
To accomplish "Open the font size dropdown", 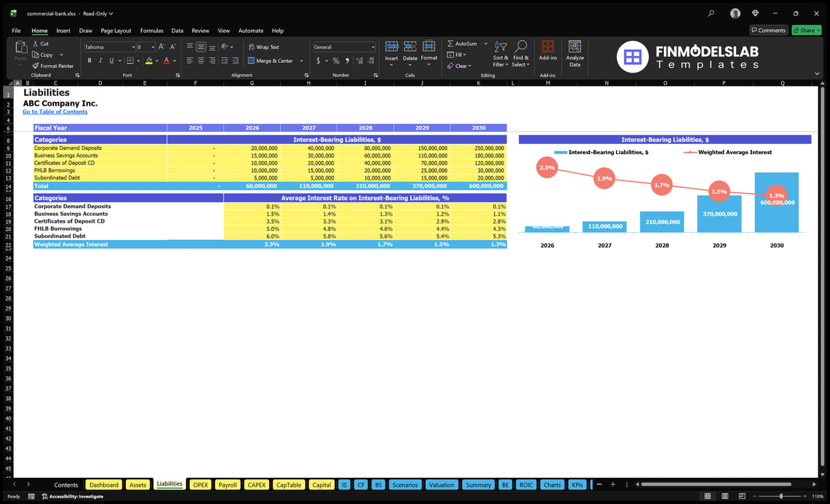I will click(152, 47).
